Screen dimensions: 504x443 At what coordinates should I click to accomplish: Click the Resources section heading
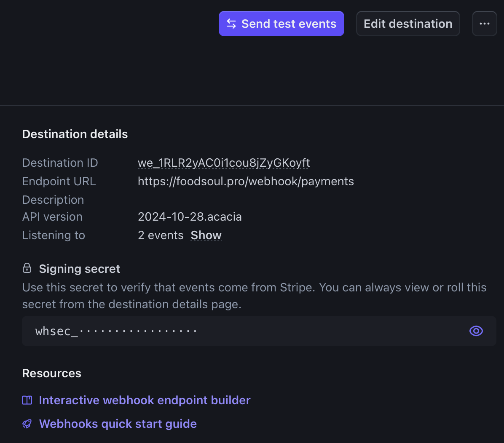pos(52,374)
